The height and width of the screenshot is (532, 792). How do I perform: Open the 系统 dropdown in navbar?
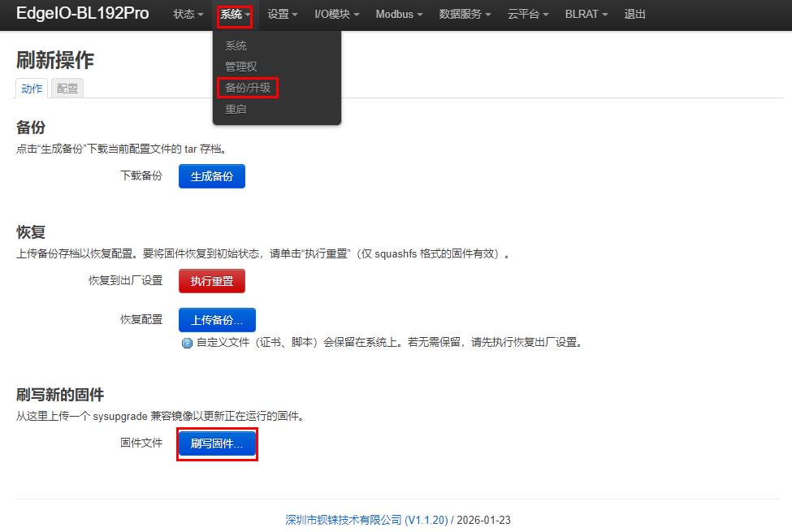tap(235, 14)
